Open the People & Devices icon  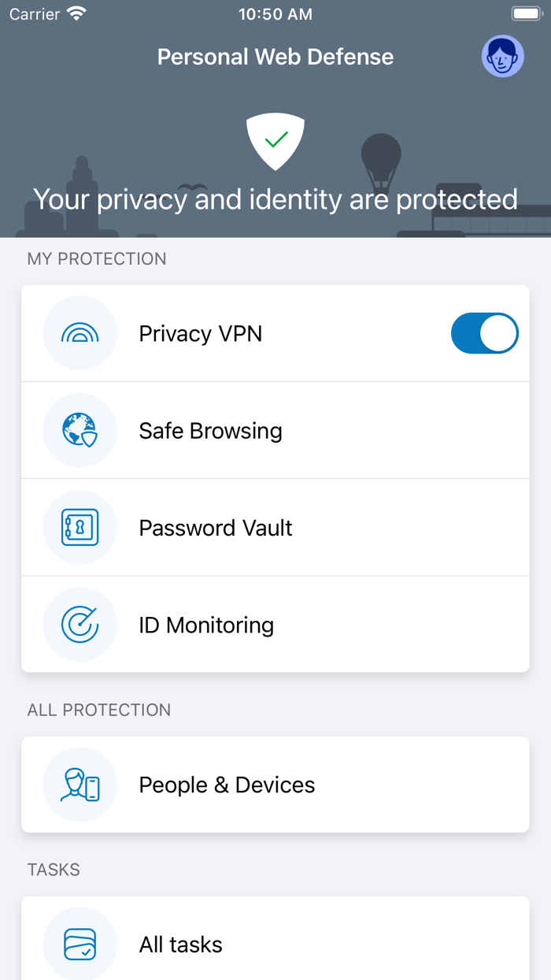click(x=80, y=785)
